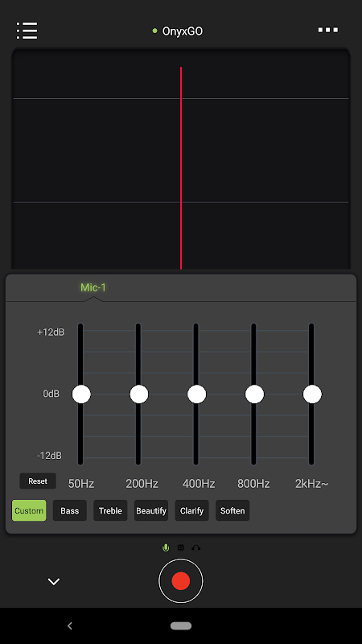The height and width of the screenshot is (644, 362).
Task: Click the 200Hz slider handle
Action: [x=139, y=394]
